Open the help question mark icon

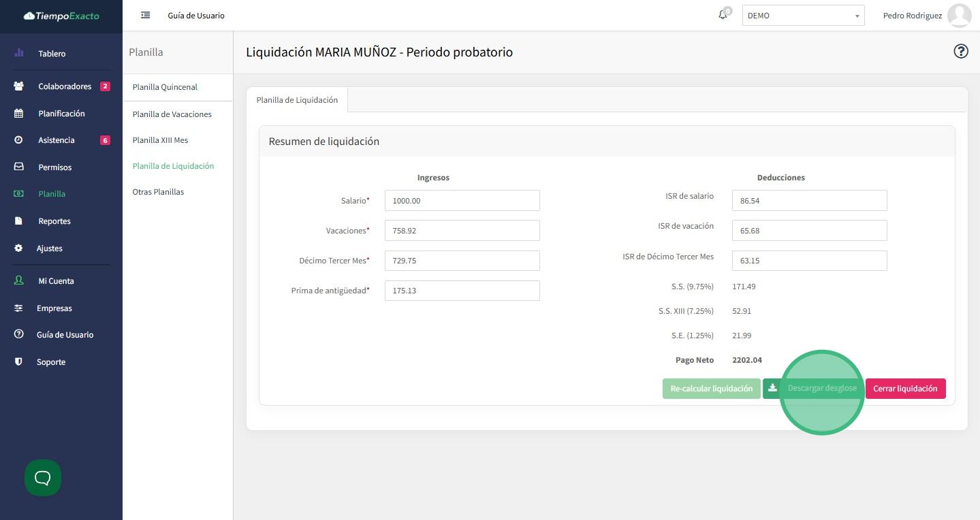tap(960, 52)
